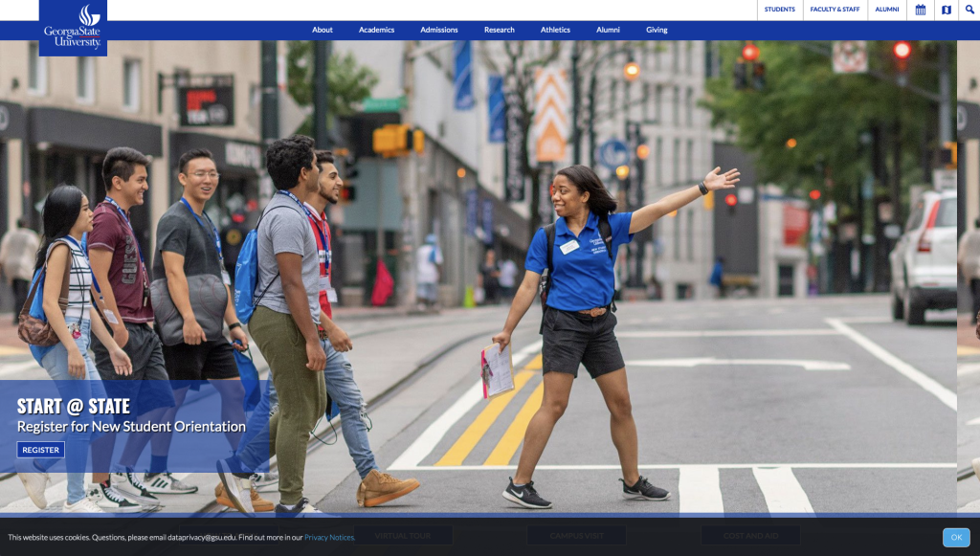Open the Privacy Notices link
Image resolution: width=980 pixels, height=556 pixels.
tap(329, 537)
